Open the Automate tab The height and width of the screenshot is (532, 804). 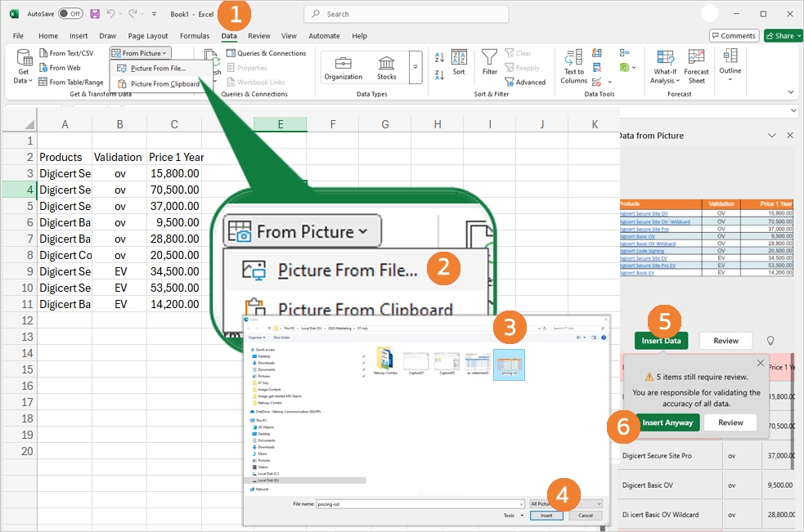[324, 36]
